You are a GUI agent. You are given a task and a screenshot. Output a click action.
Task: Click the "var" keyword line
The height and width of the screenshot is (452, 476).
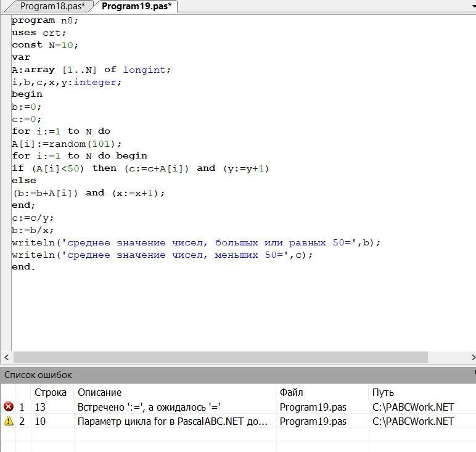pyautogui.click(x=20, y=57)
